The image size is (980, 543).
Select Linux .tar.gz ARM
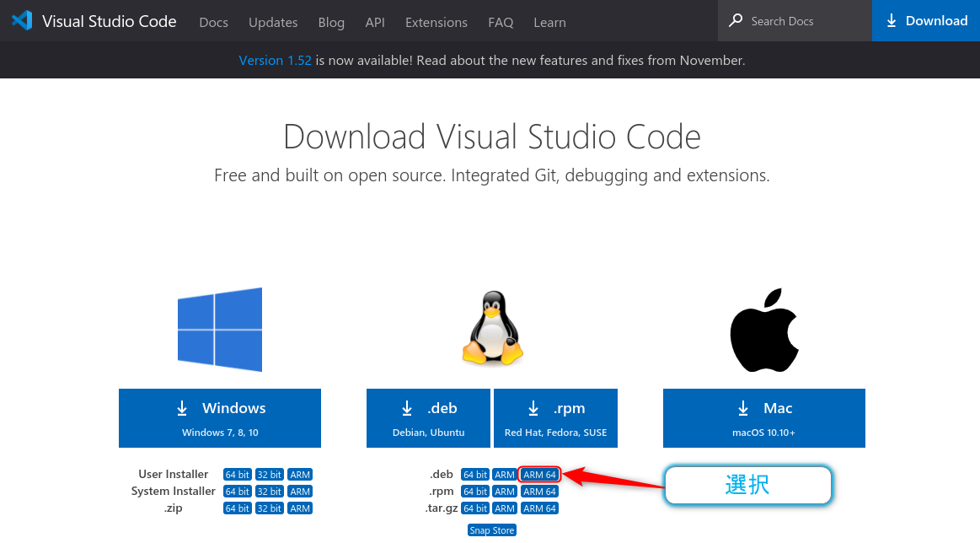click(505, 508)
